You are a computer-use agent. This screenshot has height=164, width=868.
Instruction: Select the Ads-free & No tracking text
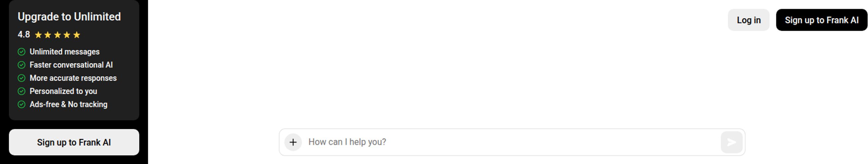pos(68,104)
